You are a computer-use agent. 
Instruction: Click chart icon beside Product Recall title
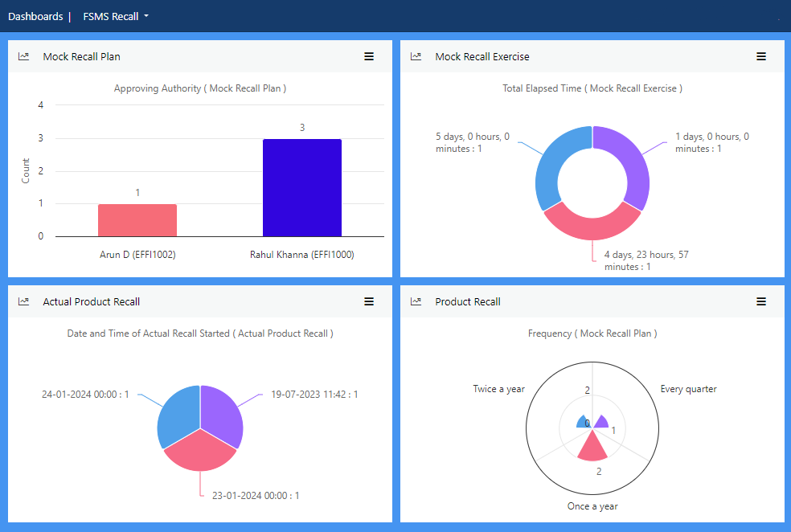tap(416, 301)
